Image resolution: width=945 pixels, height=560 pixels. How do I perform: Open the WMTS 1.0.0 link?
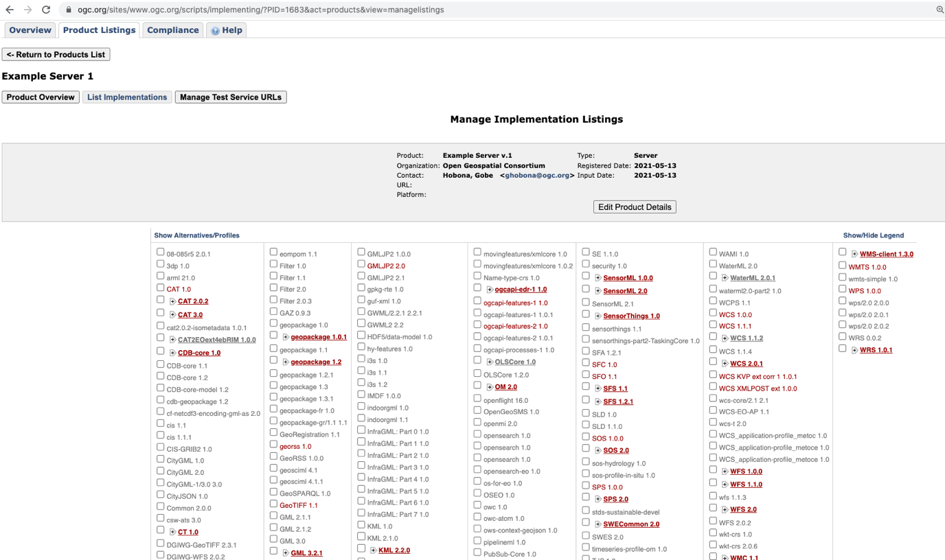(x=867, y=267)
